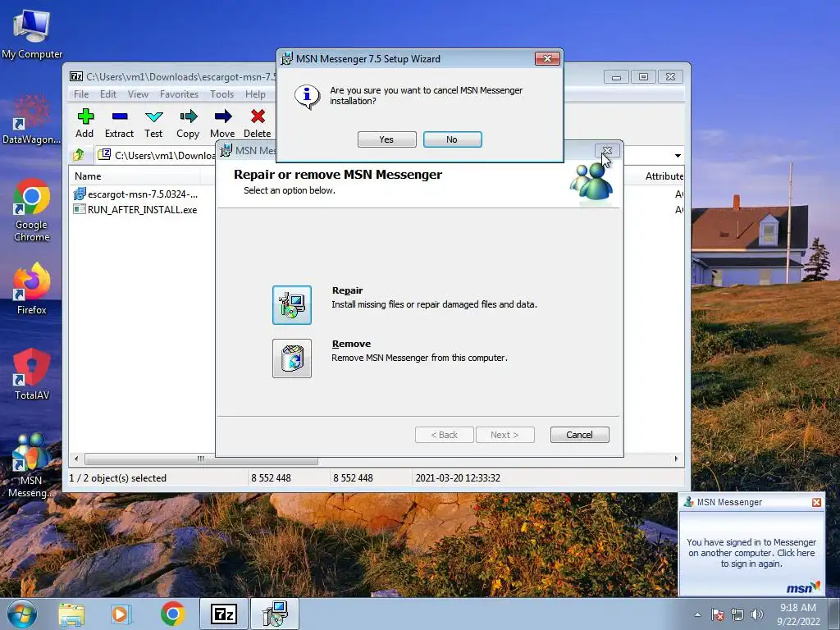
Task: Click the network tray icon
Action: 737,614
